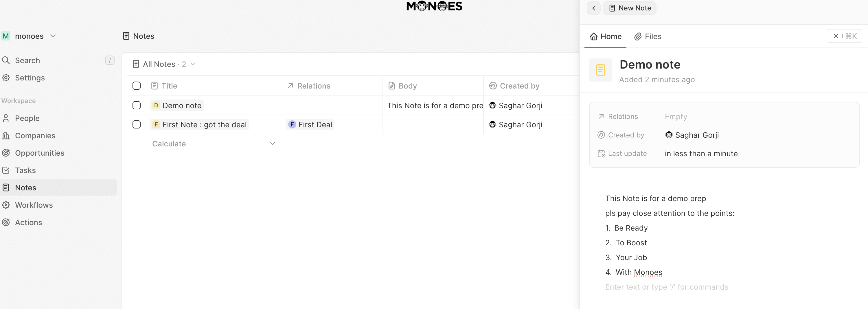The width and height of the screenshot is (868, 309).
Task: Toggle the select-all checkbox in table header
Action: point(137,86)
